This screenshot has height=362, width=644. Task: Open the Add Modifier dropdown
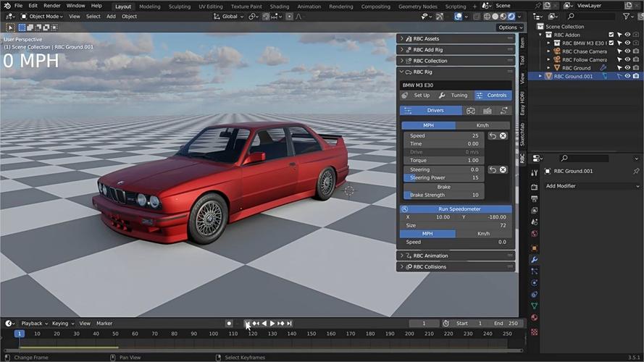point(593,186)
